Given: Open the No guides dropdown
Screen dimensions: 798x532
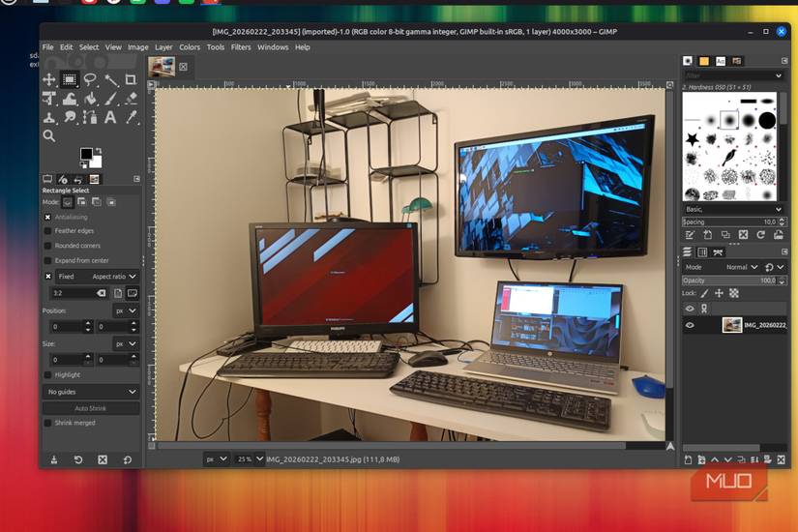Looking at the screenshot, I should pyautogui.click(x=91, y=392).
